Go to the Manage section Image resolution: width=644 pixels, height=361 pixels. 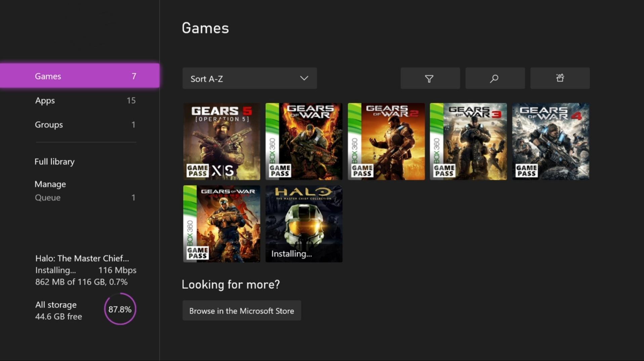coord(50,184)
